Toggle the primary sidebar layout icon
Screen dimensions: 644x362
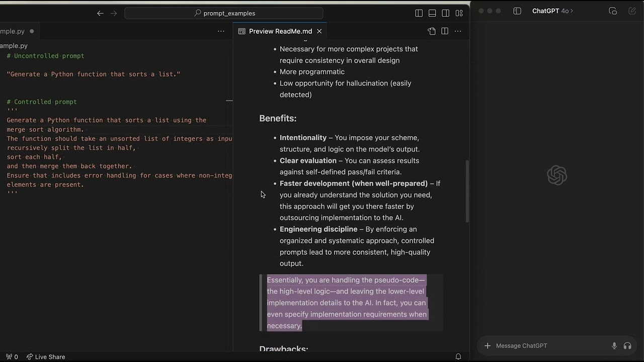click(x=419, y=14)
